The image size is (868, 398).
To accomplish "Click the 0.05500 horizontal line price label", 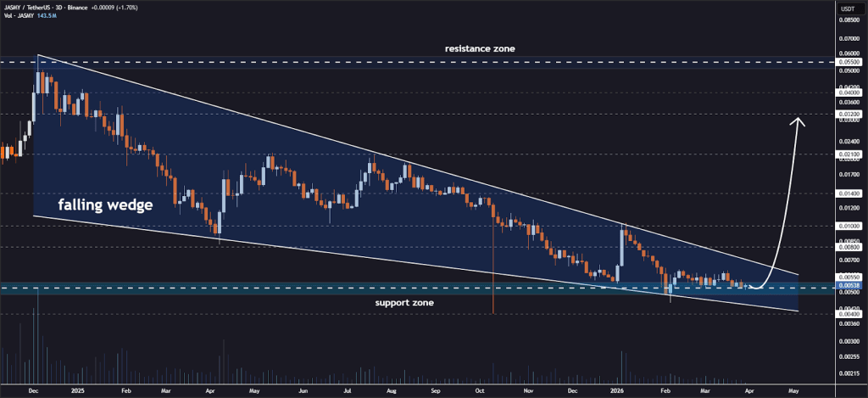I will (848, 63).
